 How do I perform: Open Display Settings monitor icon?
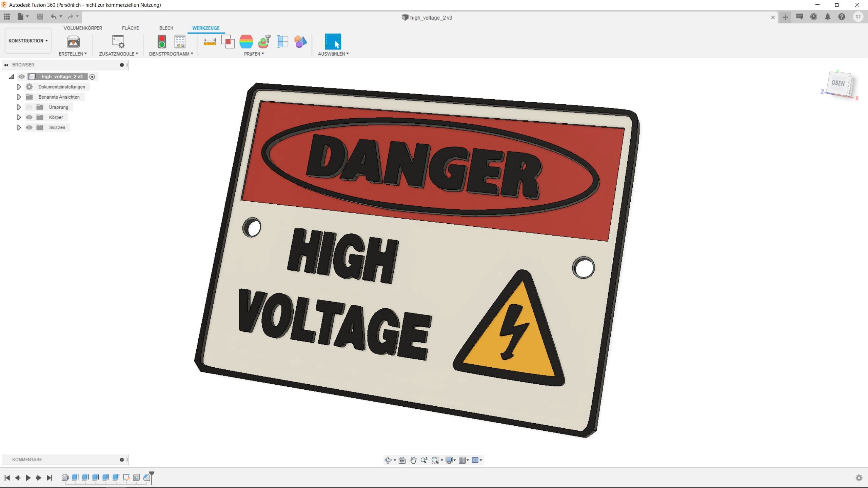pyautogui.click(x=449, y=460)
